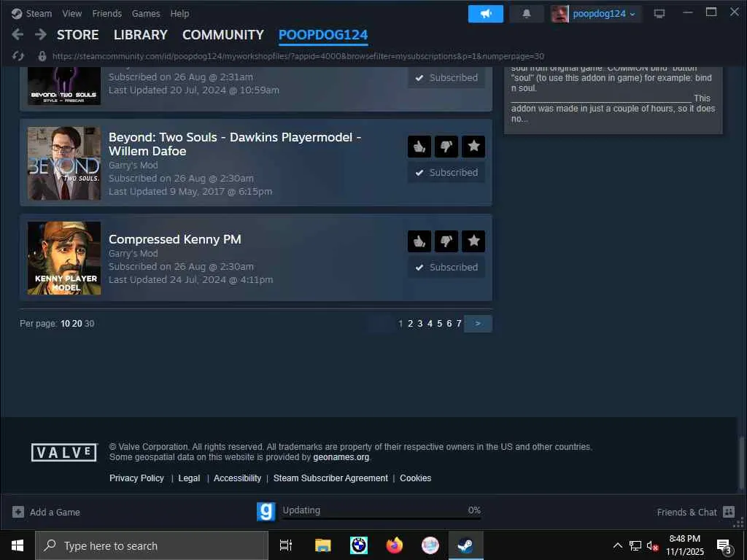Toggle Subscribed on the Two Souls freecam addon
The width and height of the screenshot is (747, 560).
(446, 77)
